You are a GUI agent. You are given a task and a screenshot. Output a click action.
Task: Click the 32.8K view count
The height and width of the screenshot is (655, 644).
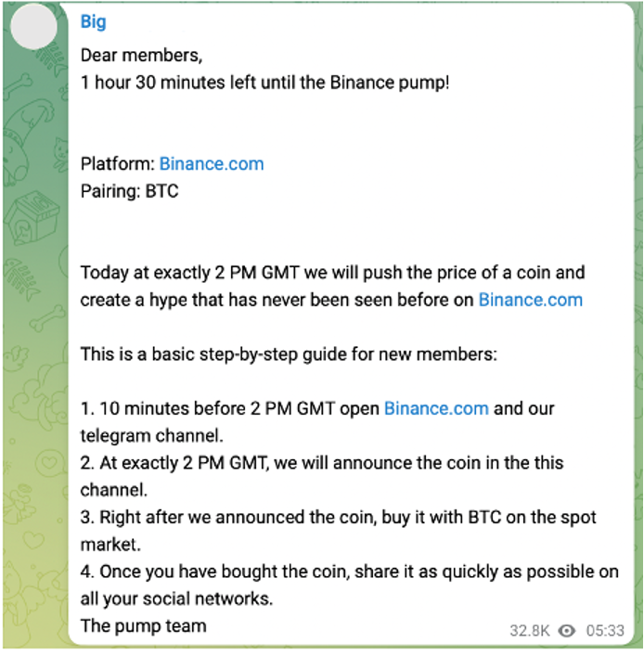(x=530, y=630)
